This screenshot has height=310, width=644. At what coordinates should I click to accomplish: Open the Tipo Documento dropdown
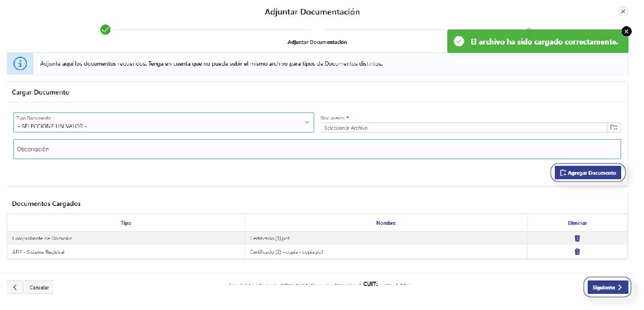tap(165, 122)
